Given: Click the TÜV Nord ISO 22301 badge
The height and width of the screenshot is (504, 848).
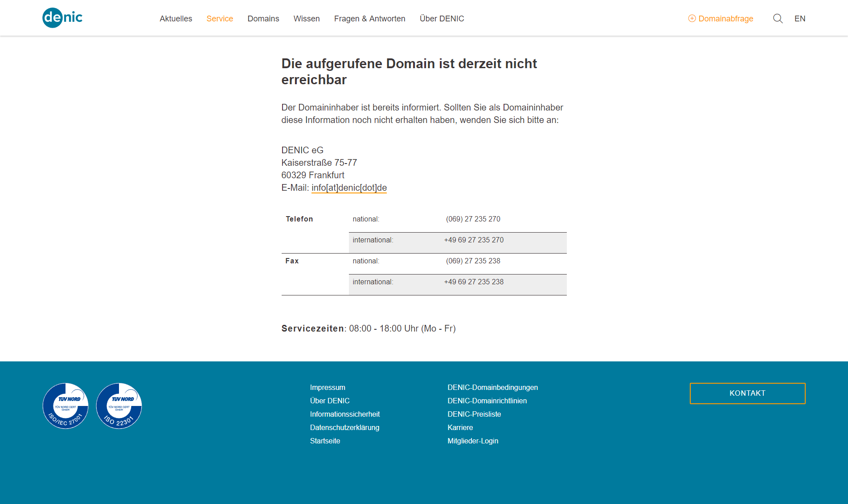Looking at the screenshot, I should coord(119,406).
